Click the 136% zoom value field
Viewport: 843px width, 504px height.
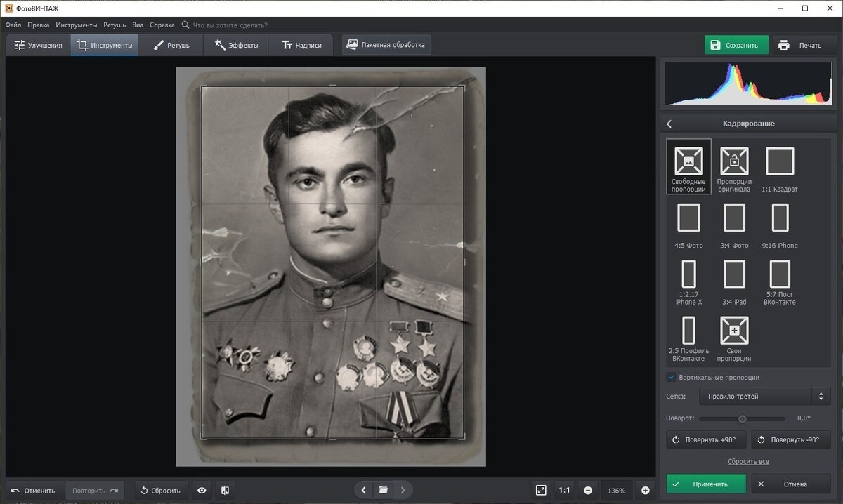[x=616, y=491]
